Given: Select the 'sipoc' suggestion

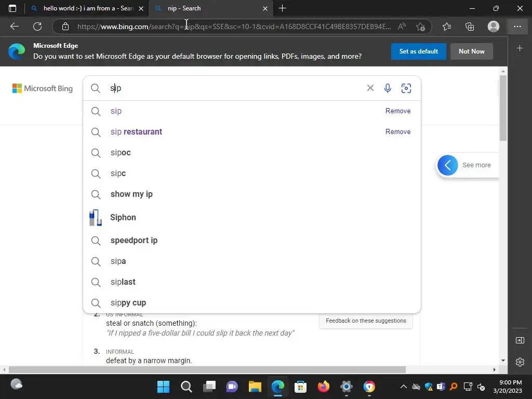Looking at the screenshot, I should pyautogui.click(x=252, y=153).
